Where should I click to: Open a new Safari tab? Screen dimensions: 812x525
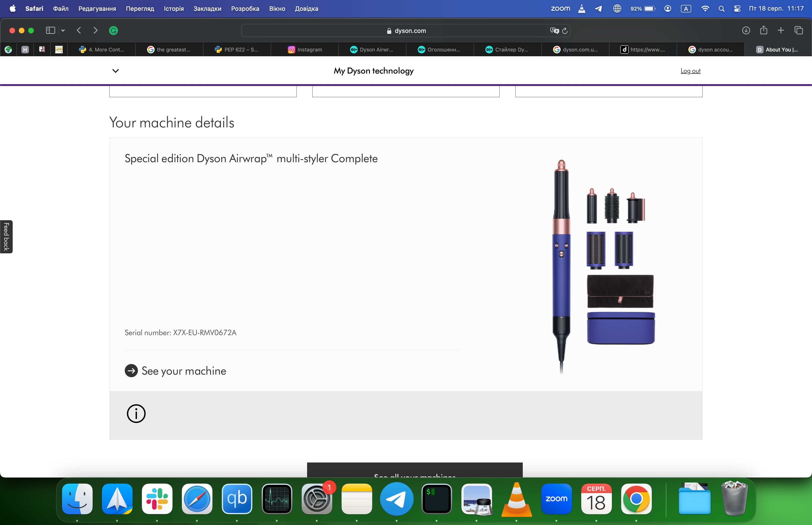(781, 30)
